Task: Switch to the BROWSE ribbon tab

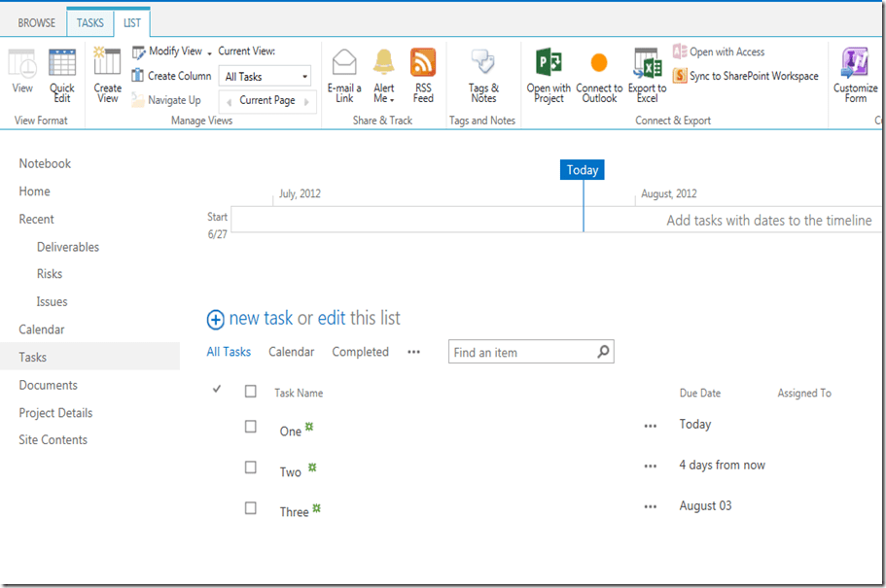Action: (x=37, y=22)
